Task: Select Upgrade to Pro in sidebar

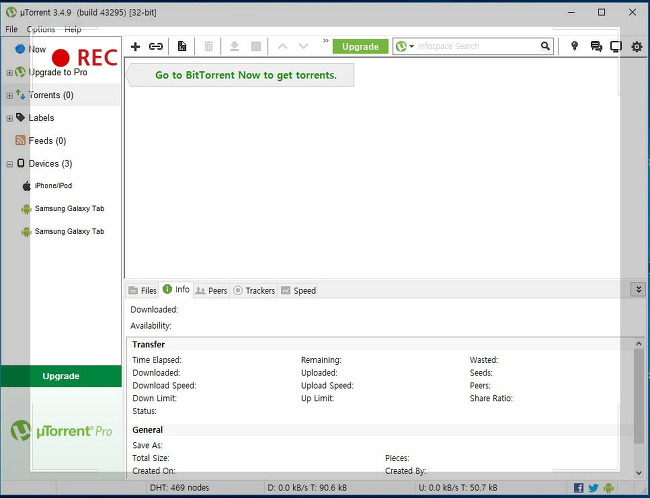Action: tap(58, 72)
